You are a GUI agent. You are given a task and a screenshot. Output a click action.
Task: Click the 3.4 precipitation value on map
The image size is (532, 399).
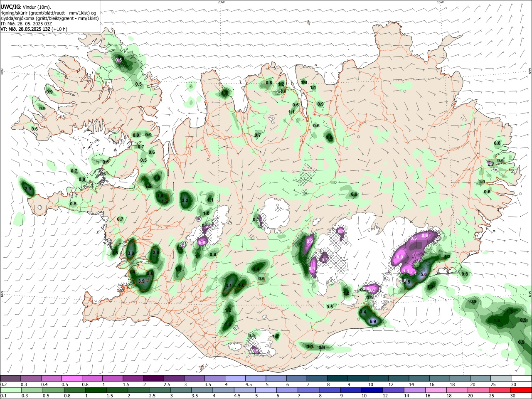point(363,312)
